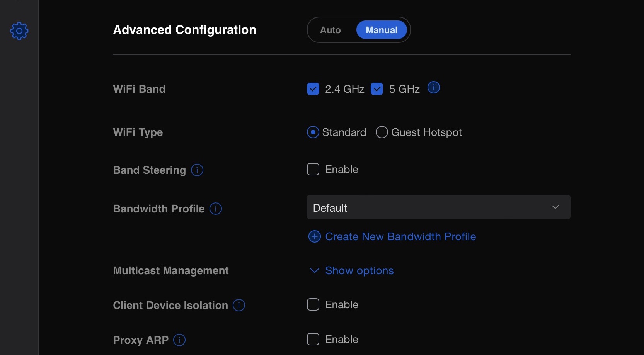The image size is (644, 355).
Task: Open Client Device Isolation info icon
Action: (239, 305)
